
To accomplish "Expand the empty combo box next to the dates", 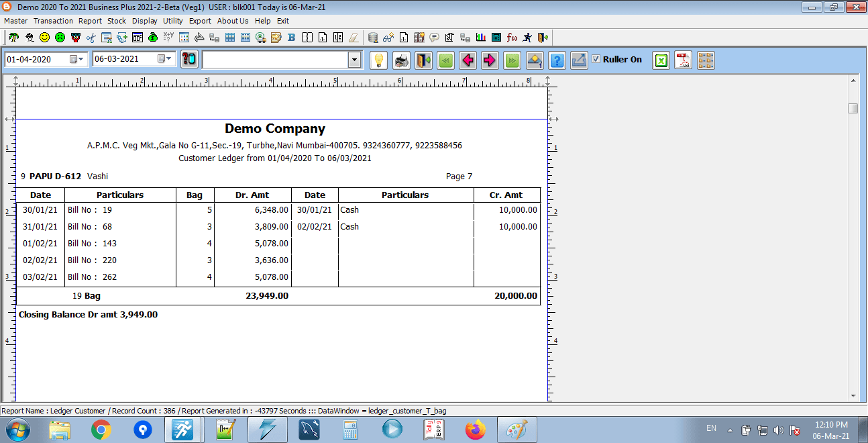I will (354, 60).
